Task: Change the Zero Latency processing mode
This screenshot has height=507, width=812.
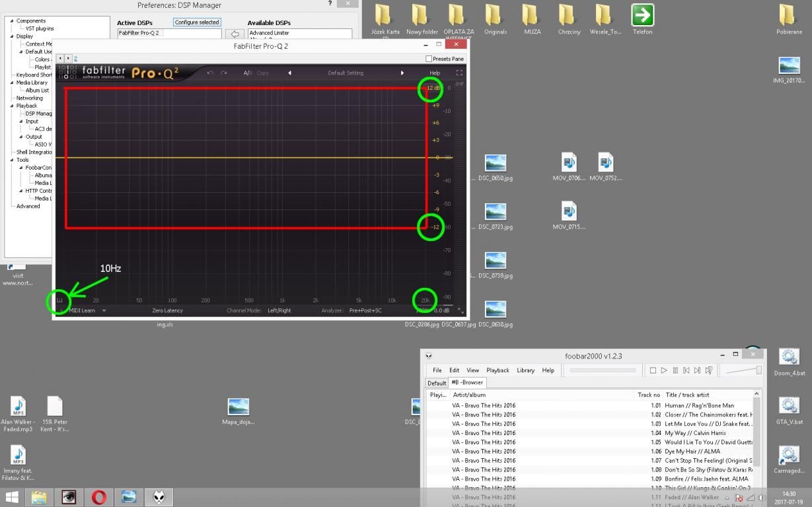Action: 167,310
